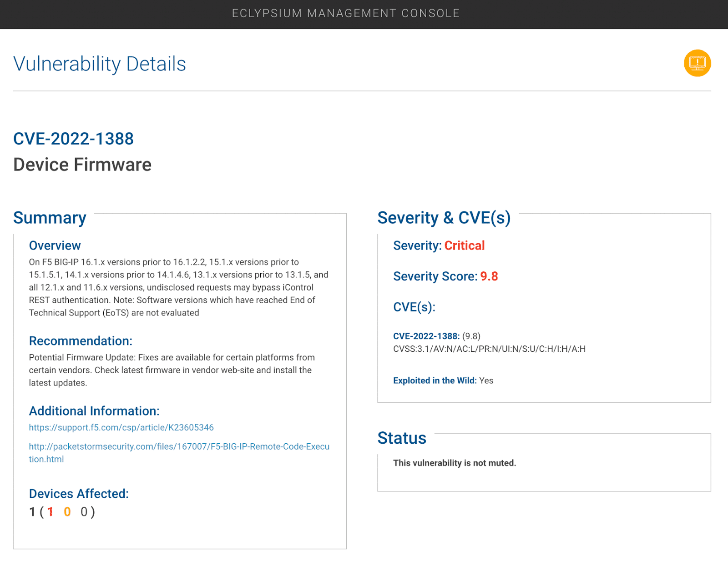Screen dimensions: 728x561
Task: Click the CVSS:3.1 vector string
Action: (x=490, y=349)
